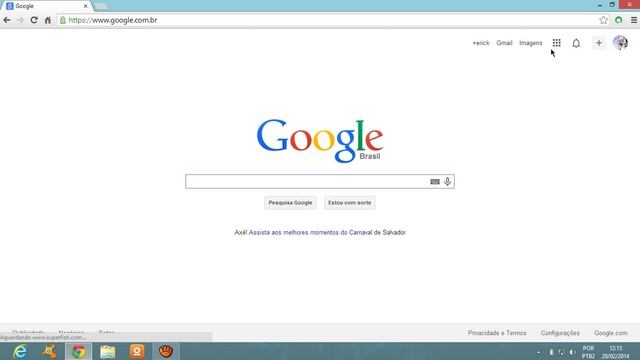Select the Google tab

47,6
